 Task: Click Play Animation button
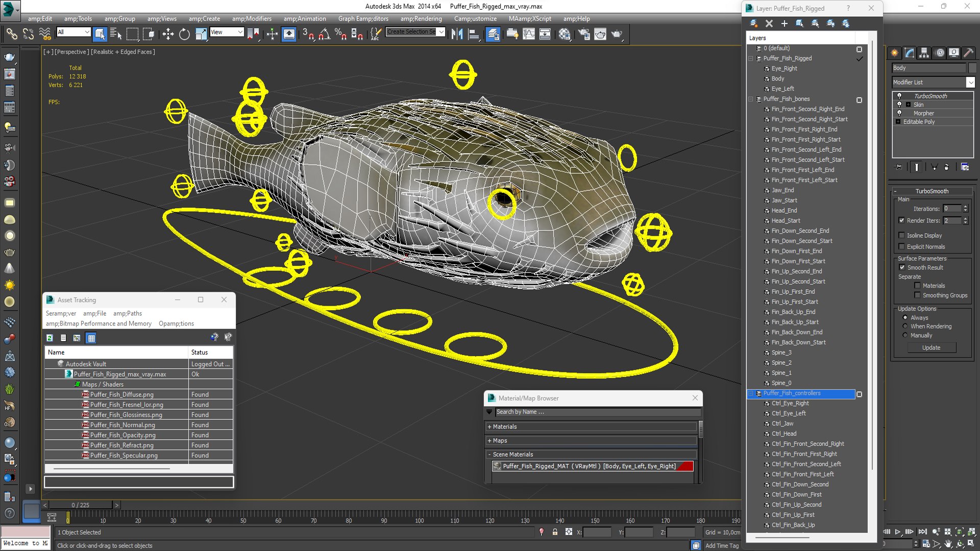pyautogui.click(x=898, y=532)
